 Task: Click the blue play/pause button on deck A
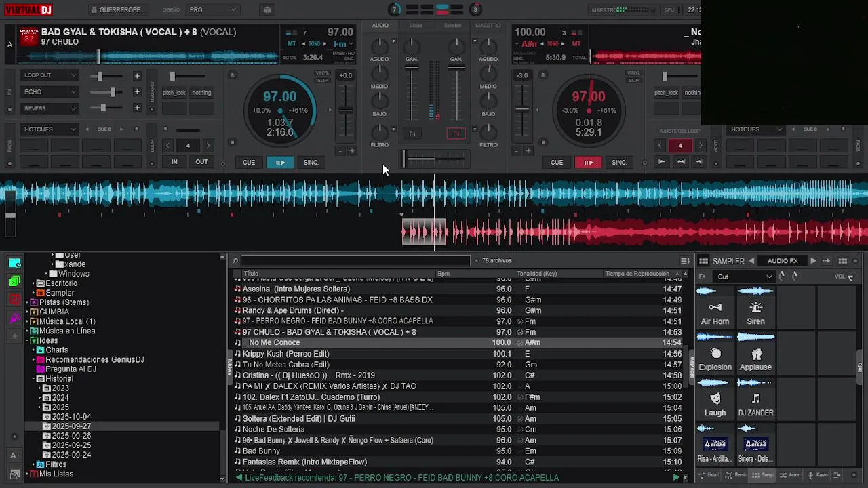[x=280, y=163]
